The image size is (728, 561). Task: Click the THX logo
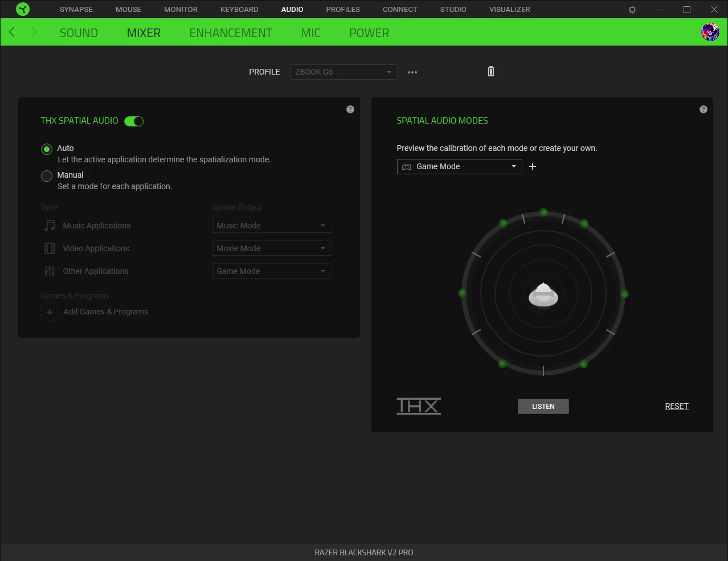[419, 406]
